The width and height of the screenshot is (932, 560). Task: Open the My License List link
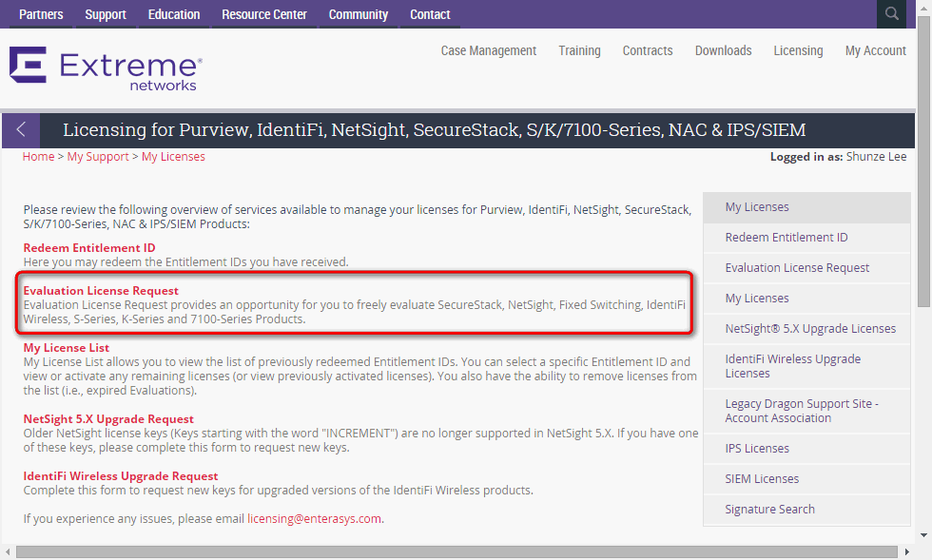[x=66, y=348]
